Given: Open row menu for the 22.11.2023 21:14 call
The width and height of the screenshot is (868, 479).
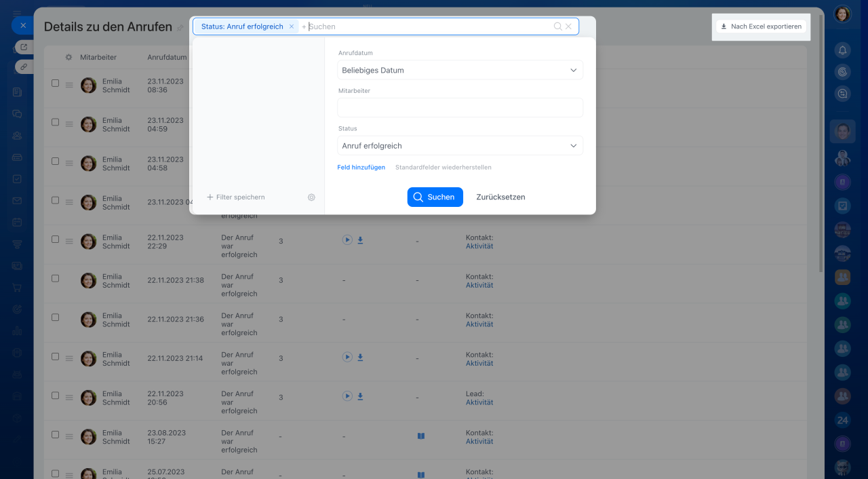Looking at the screenshot, I should [x=68, y=358].
